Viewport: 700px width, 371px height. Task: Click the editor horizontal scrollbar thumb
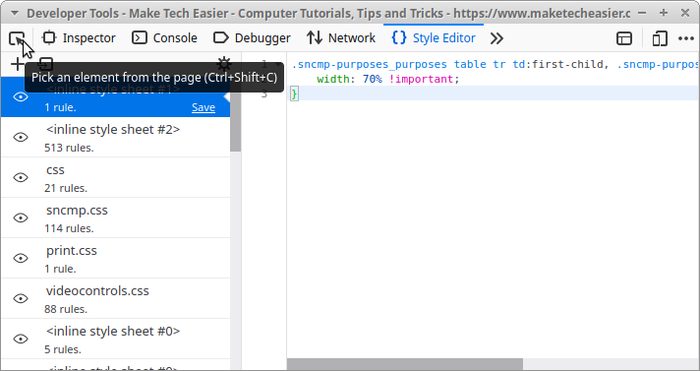(x=404, y=364)
